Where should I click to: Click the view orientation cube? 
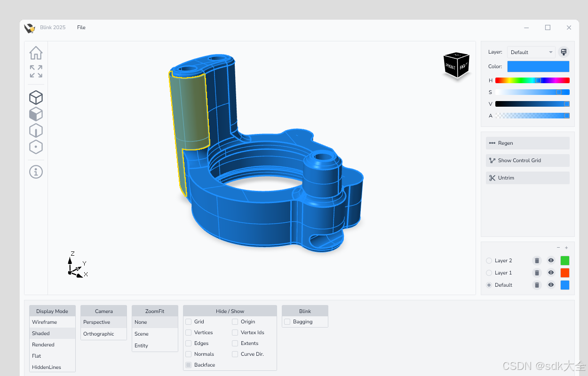456,66
